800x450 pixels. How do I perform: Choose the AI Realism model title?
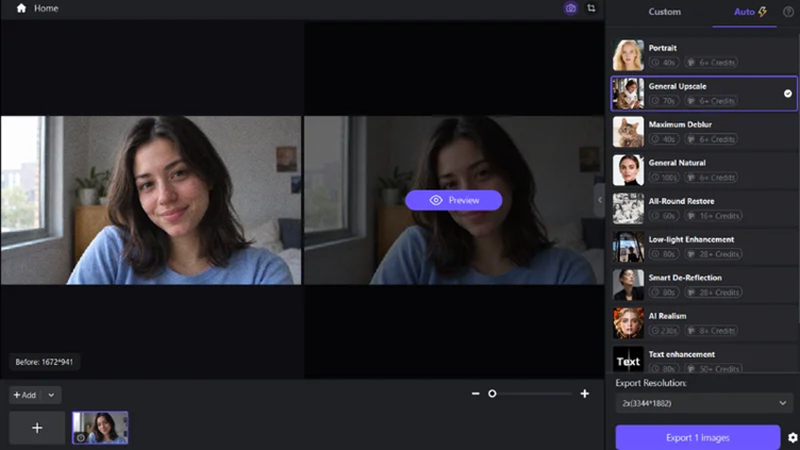(x=667, y=316)
